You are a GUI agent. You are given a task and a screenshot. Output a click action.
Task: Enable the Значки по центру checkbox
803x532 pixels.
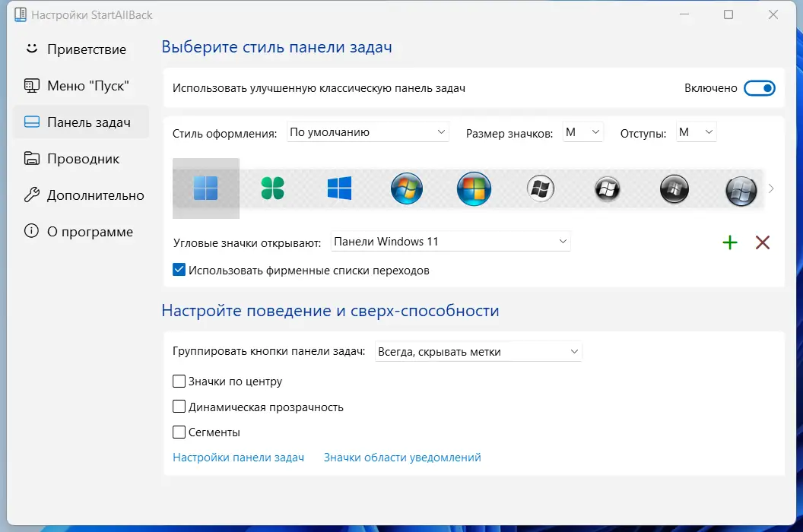(x=179, y=381)
